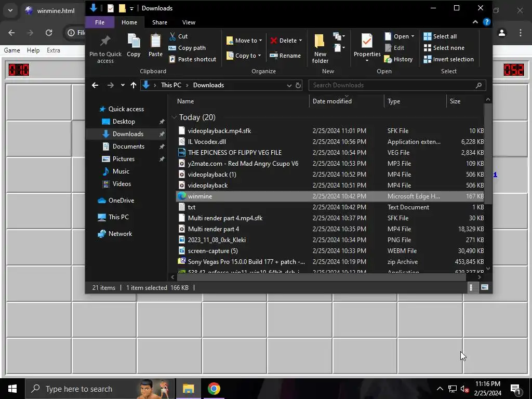Open the Help menu in Minesweeper
Screen dimensions: 532x399
(33, 50)
